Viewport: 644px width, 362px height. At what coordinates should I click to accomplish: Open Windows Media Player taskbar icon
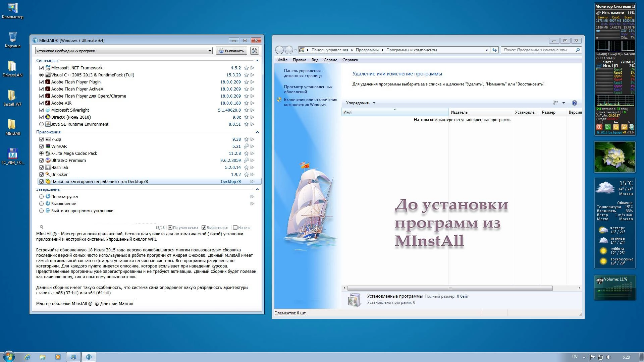pos(58,357)
